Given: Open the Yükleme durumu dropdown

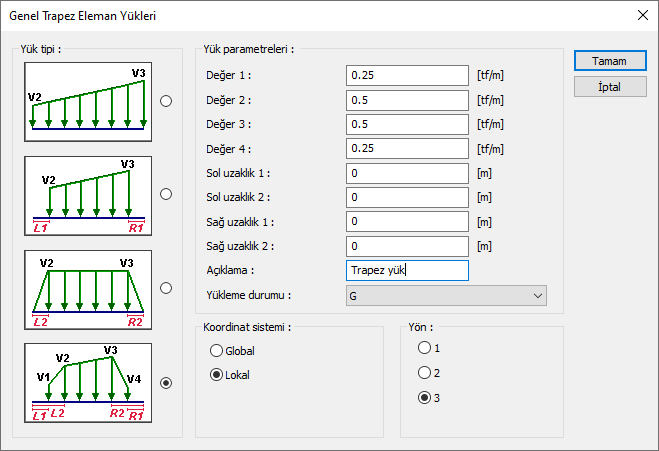Looking at the screenshot, I should tap(445, 295).
